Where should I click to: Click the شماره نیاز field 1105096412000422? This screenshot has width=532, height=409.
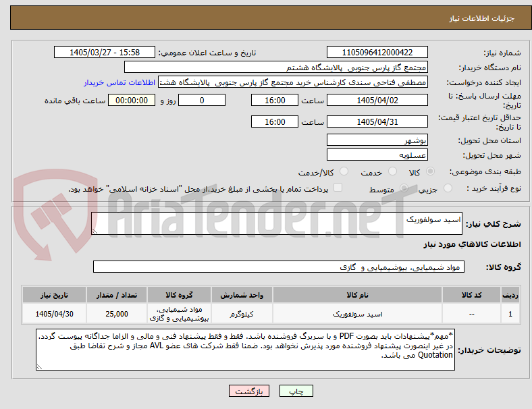tap(377, 52)
